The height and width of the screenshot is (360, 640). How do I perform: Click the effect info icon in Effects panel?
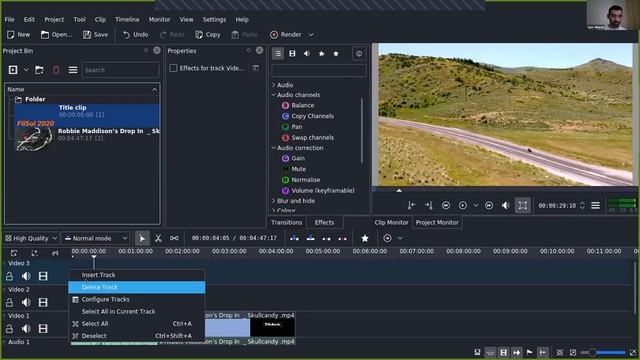click(x=359, y=53)
